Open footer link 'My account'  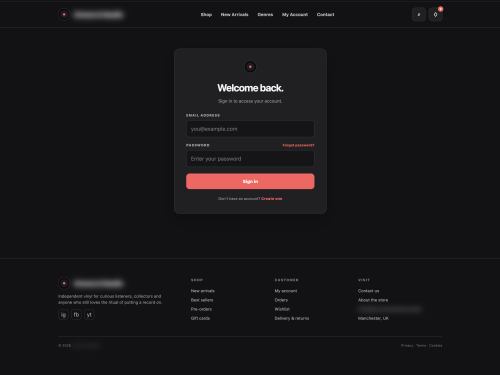[x=286, y=291]
